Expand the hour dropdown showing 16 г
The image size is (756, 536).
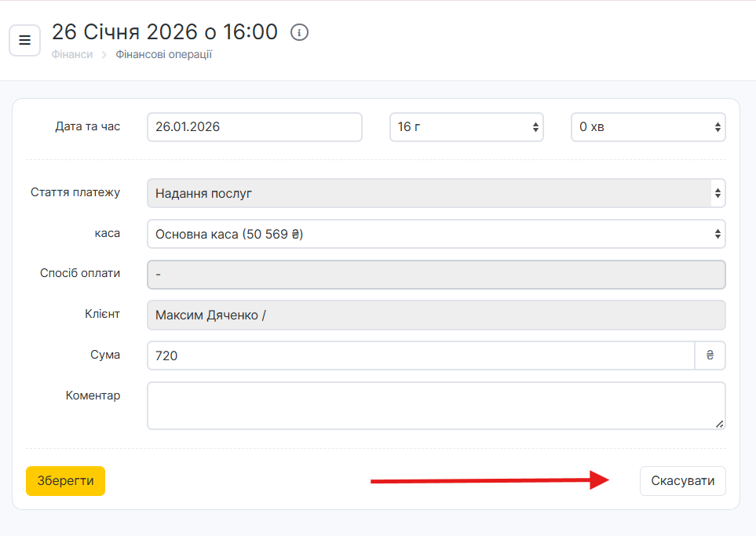pos(466,127)
